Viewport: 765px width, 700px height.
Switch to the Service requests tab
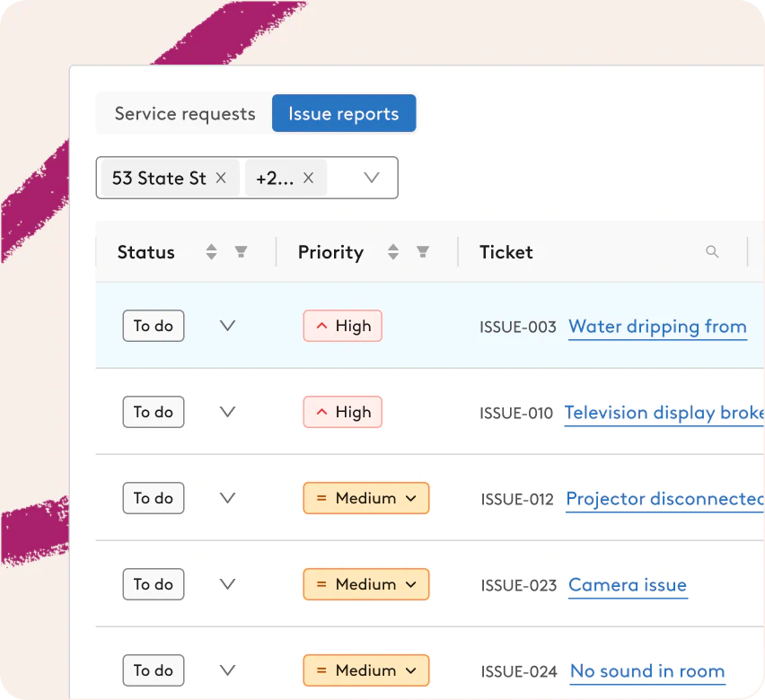184,114
